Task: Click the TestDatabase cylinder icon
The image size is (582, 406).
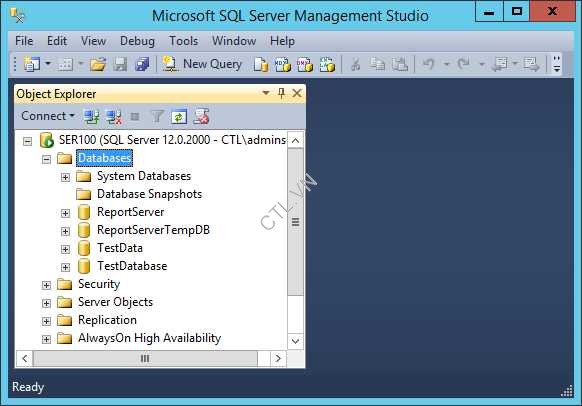Action: pyautogui.click(x=84, y=266)
